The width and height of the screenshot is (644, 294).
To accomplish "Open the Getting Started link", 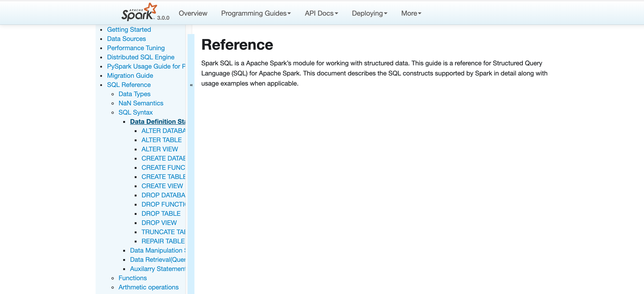I will pos(129,29).
